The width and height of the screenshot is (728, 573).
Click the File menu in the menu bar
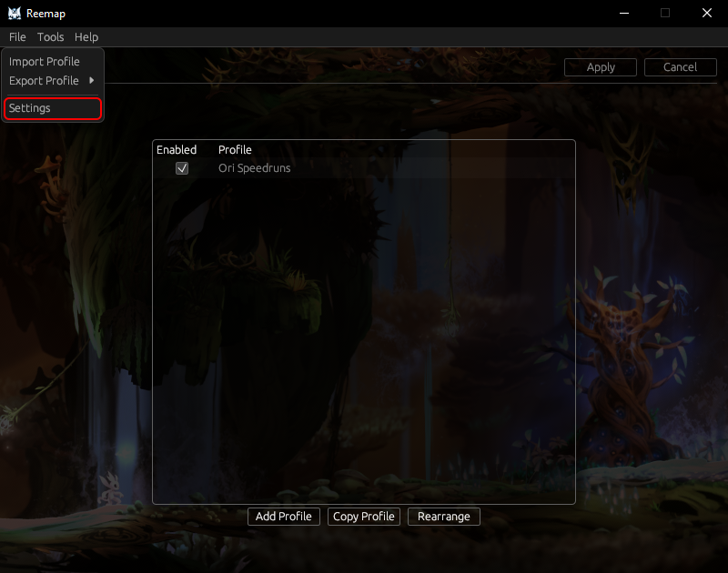pyautogui.click(x=16, y=37)
